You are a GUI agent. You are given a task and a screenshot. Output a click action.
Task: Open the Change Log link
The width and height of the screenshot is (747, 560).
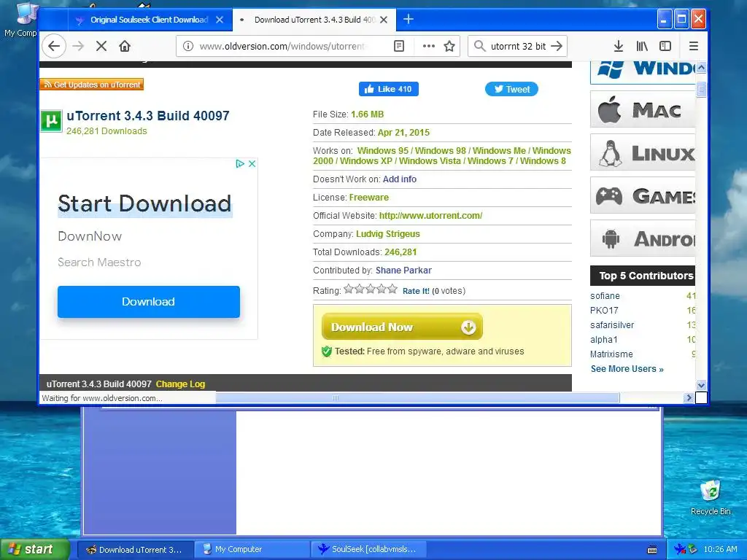[x=180, y=384]
